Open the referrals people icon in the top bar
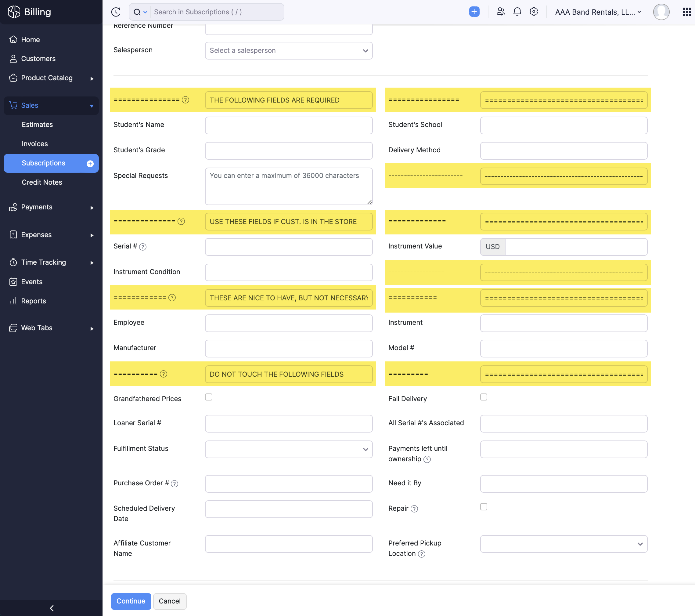Viewport: 695px width, 616px height. [501, 12]
